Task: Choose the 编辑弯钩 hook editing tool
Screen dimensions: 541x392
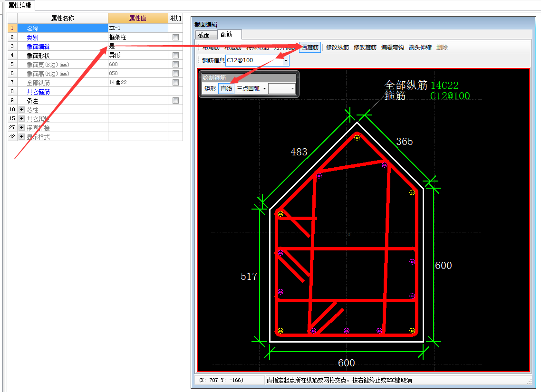Action: [x=392, y=47]
